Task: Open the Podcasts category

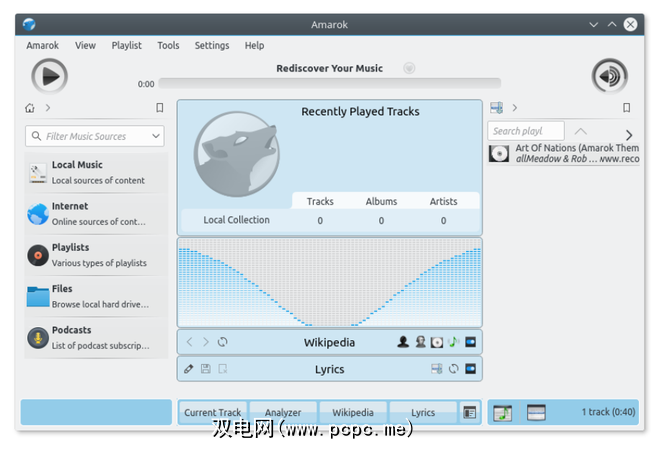Action: coord(96,338)
